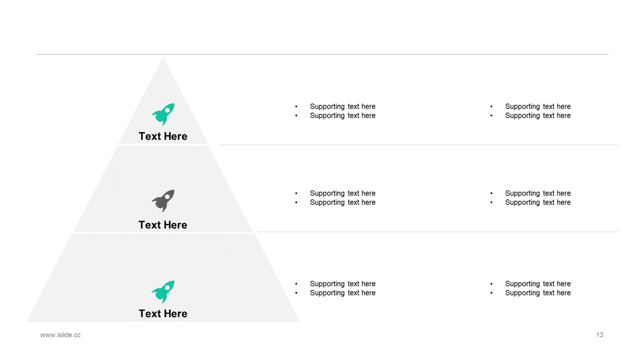Click "Text Here" label in the middle pyramid tier

(163, 225)
